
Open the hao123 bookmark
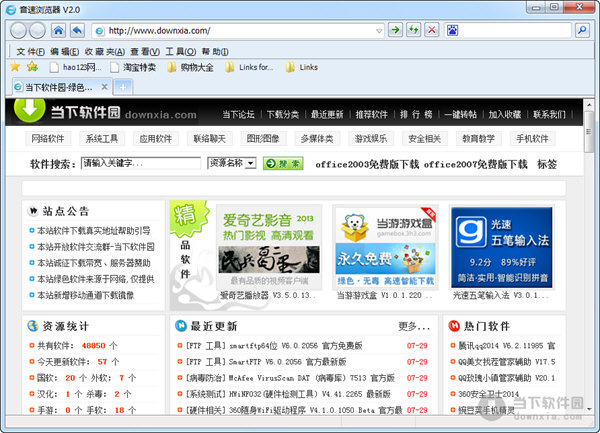click(x=76, y=67)
